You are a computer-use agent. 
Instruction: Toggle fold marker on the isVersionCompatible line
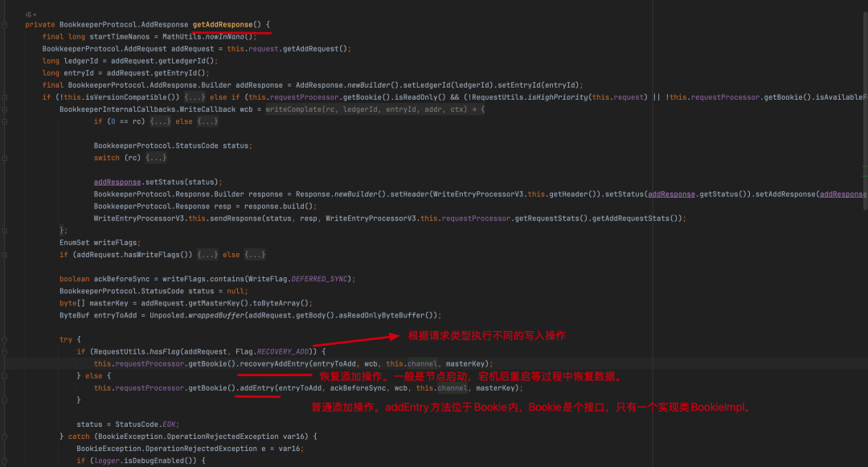(x=5, y=97)
